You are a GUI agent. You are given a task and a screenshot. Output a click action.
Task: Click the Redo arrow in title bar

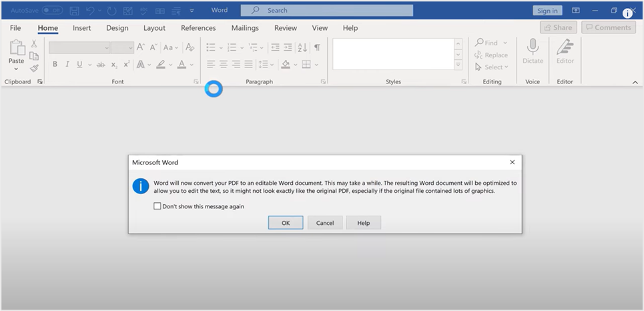tap(112, 11)
